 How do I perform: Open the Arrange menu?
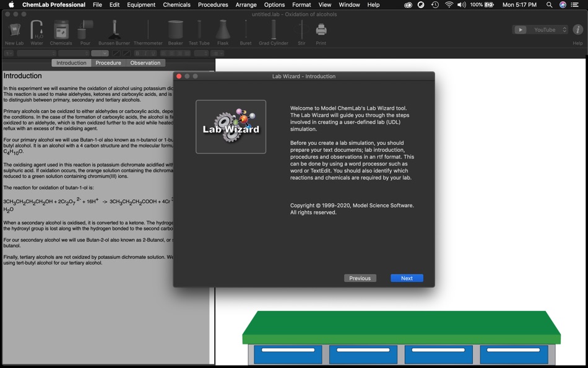tap(246, 5)
